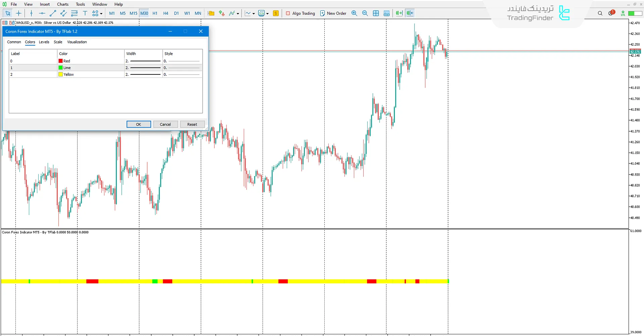644x336 pixels.
Task: Click the zoom in magnifier icon
Action: [354, 13]
